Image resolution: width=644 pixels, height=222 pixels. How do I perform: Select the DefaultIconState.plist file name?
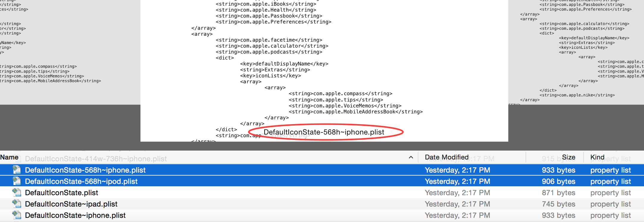click(61, 193)
